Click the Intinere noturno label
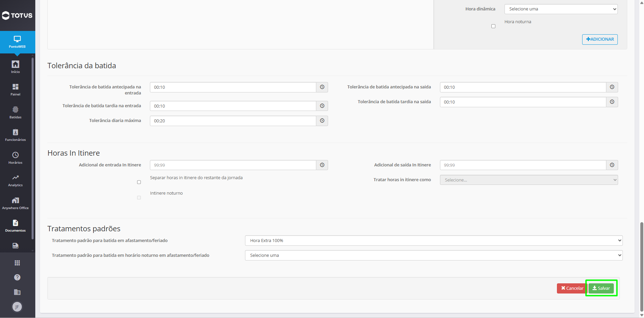Screen dimensions: 644x318 coord(166,193)
